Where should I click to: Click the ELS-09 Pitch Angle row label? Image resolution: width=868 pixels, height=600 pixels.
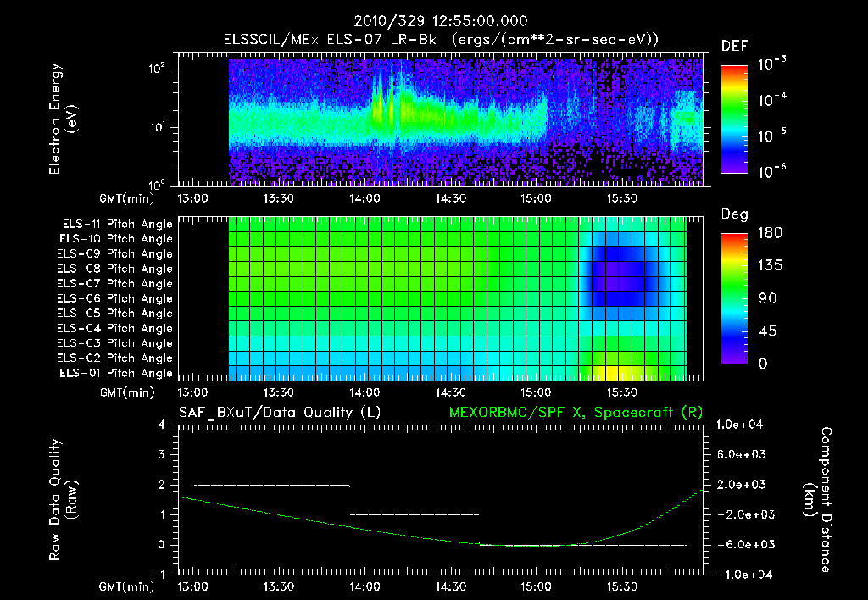pos(114,254)
